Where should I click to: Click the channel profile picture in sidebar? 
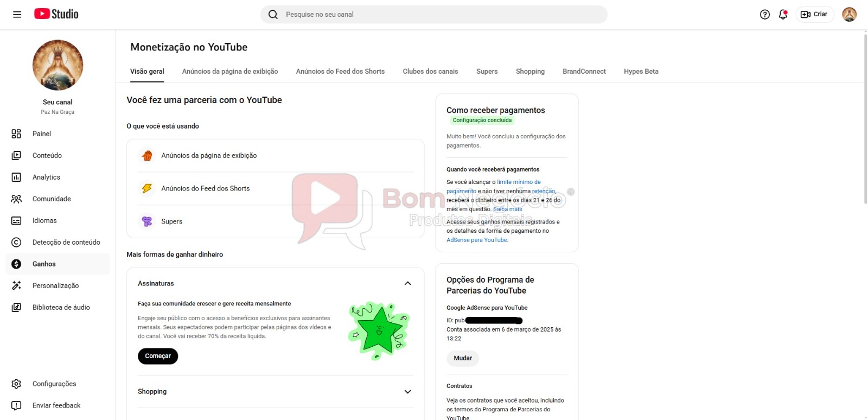58,65
